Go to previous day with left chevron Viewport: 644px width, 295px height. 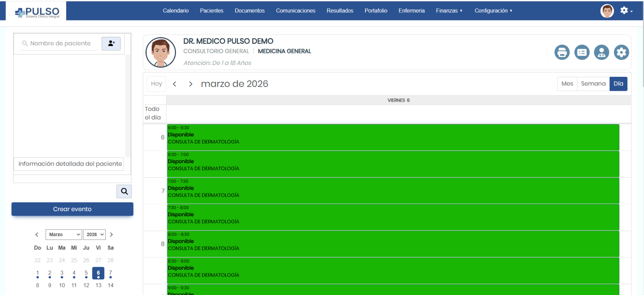coord(175,84)
